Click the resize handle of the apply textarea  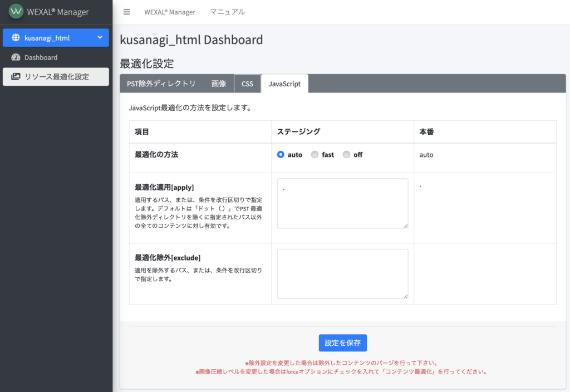(x=406, y=226)
